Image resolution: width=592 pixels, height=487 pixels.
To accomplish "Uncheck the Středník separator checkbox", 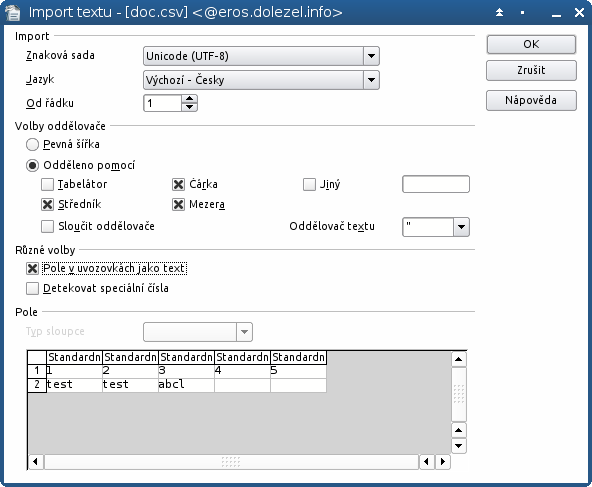I will pyautogui.click(x=47, y=205).
